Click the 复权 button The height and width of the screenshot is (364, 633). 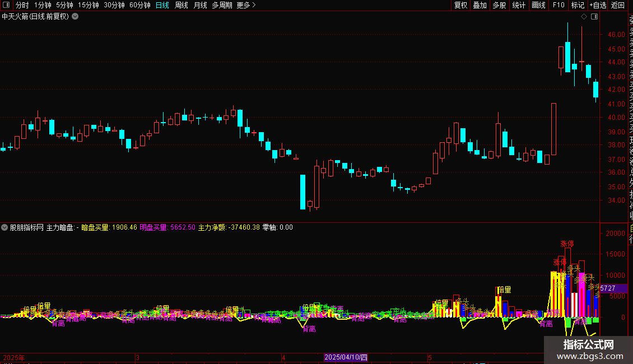point(460,5)
